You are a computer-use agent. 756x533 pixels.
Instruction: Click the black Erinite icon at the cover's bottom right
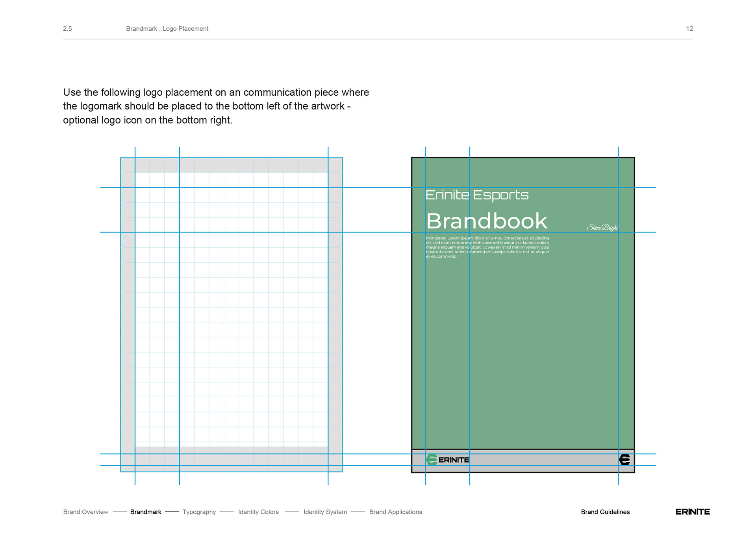pyautogui.click(x=624, y=460)
